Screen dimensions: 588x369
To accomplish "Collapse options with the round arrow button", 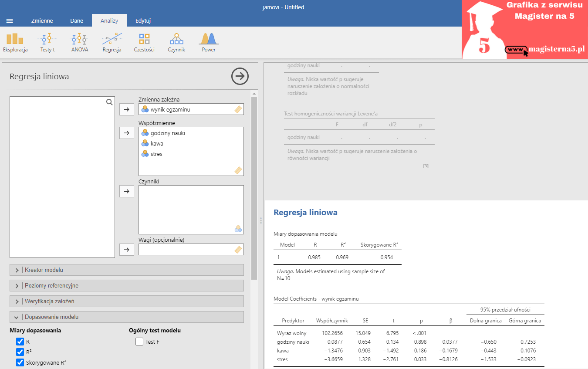I will tap(240, 76).
